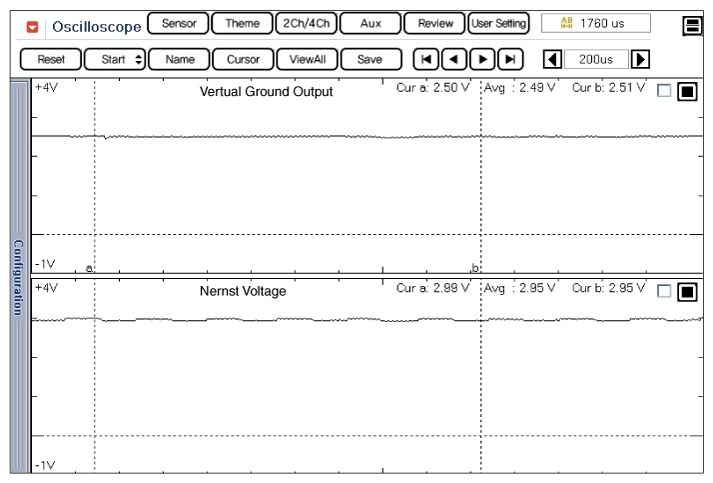This screenshot has width=713, height=483.
Task: Decrease time base with left arrow
Action: click(x=551, y=59)
